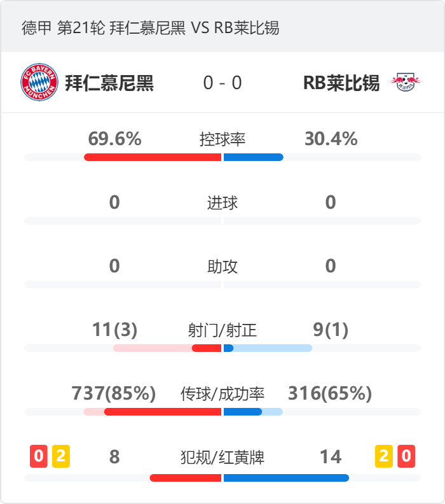
Task: Click Bayern's yellow card count badge
Action: click(x=61, y=456)
